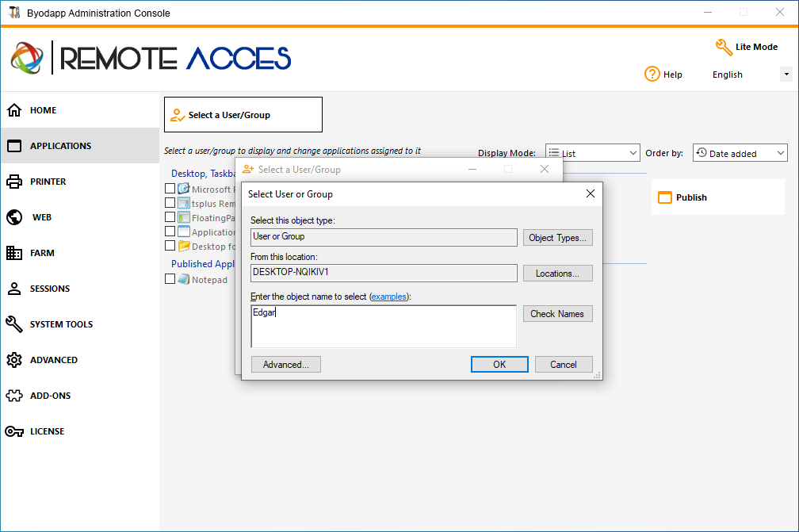Open the LICENSE section
The height and width of the screenshot is (532, 799).
point(80,431)
